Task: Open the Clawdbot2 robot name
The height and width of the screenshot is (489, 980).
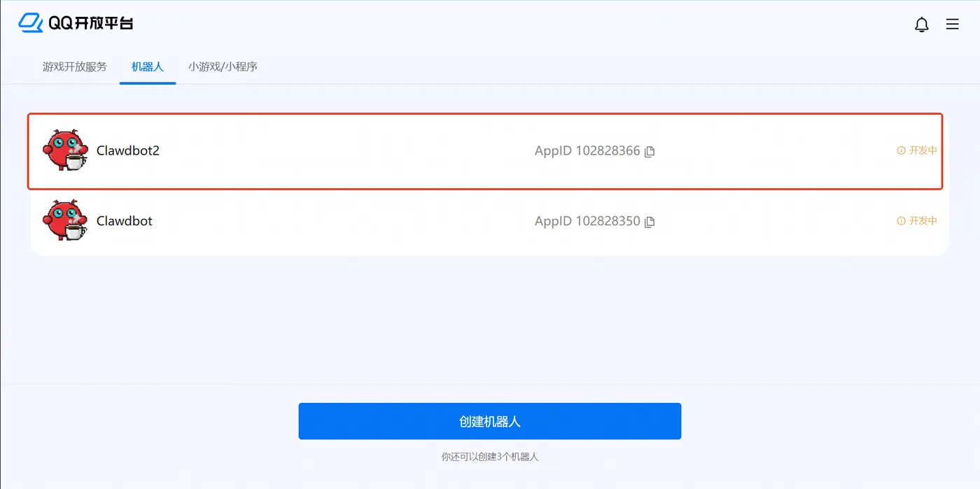Action: (128, 150)
